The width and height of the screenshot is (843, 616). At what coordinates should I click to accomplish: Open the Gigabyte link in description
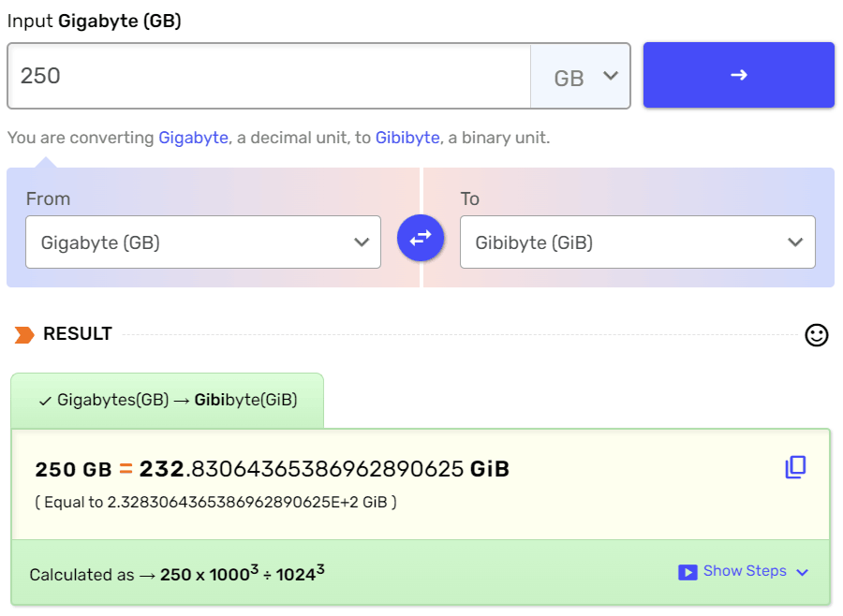click(194, 138)
